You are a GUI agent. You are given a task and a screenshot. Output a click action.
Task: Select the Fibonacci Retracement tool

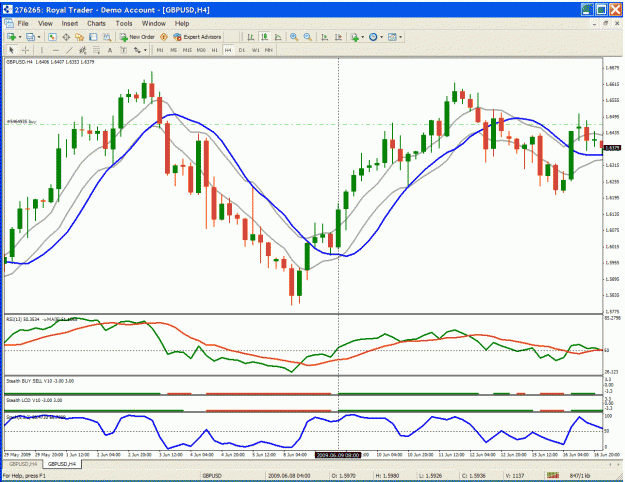(x=96, y=50)
